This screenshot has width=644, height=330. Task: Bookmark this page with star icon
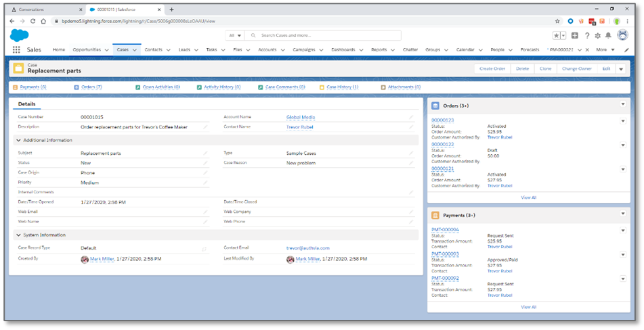pyautogui.click(x=557, y=22)
